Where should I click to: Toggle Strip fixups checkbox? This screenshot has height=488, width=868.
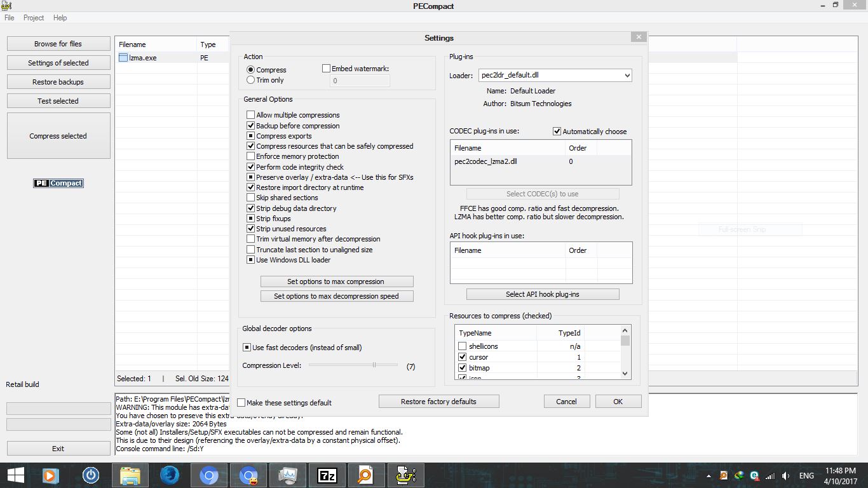click(250, 219)
